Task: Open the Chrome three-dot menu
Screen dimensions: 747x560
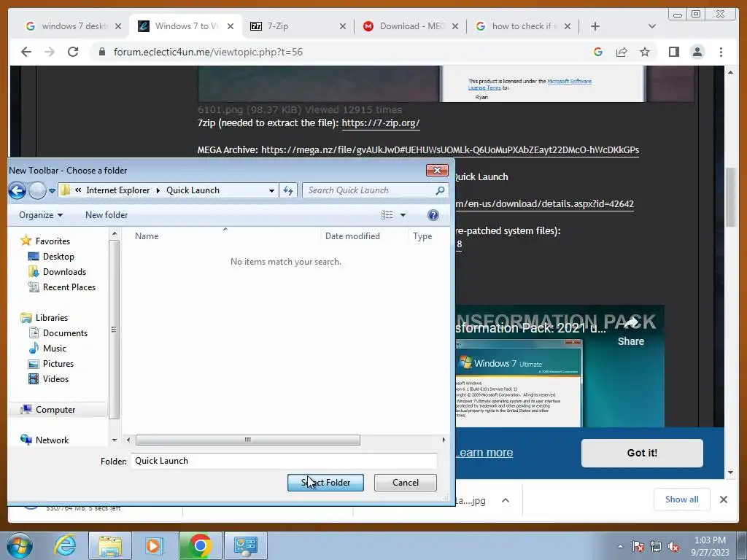Action: point(721,52)
